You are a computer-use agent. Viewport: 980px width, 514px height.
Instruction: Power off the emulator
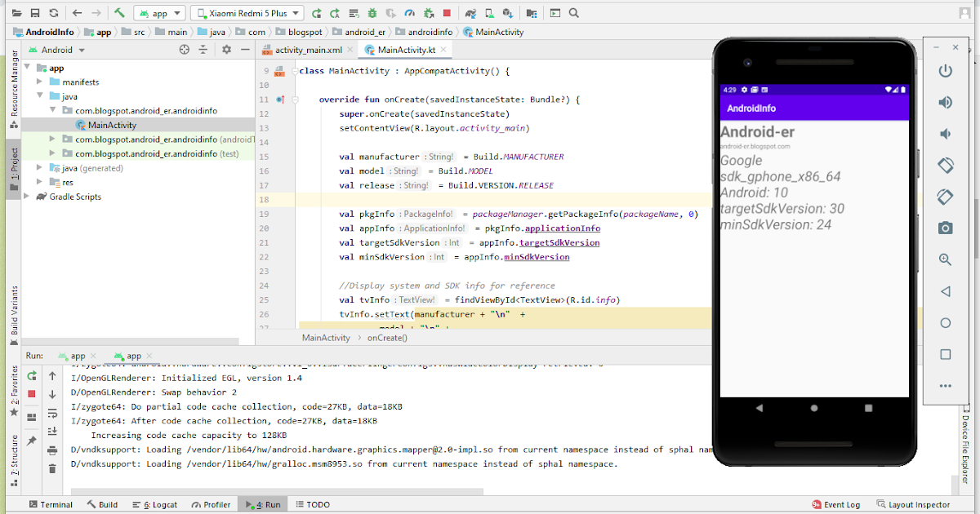tap(945, 70)
